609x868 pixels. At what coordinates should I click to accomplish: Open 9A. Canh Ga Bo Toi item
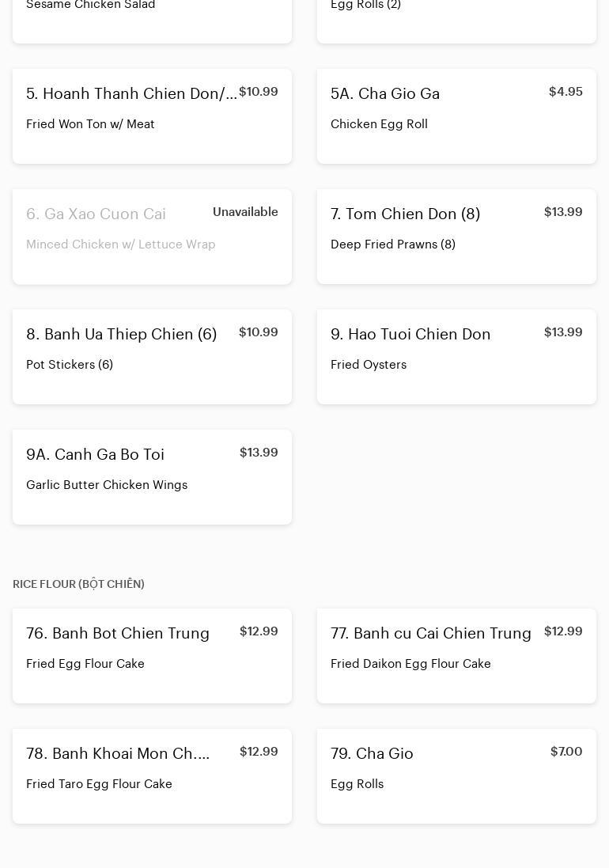(152, 476)
